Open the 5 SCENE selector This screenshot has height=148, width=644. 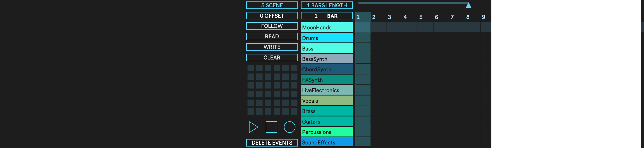click(272, 5)
